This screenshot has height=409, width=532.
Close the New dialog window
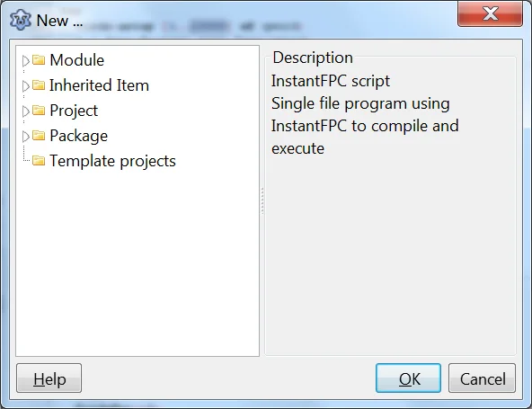(490, 13)
